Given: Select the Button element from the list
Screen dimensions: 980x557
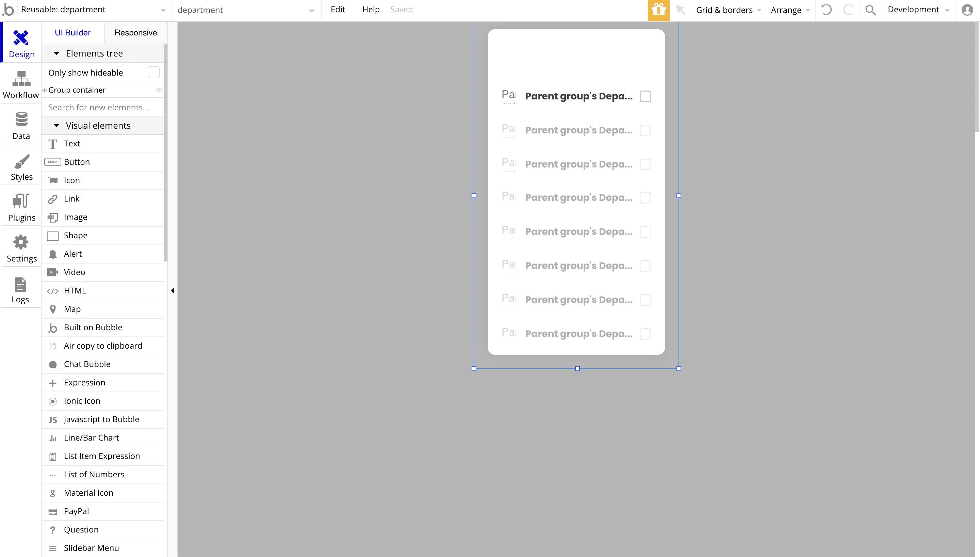Looking at the screenshot, I should point(77,162).
